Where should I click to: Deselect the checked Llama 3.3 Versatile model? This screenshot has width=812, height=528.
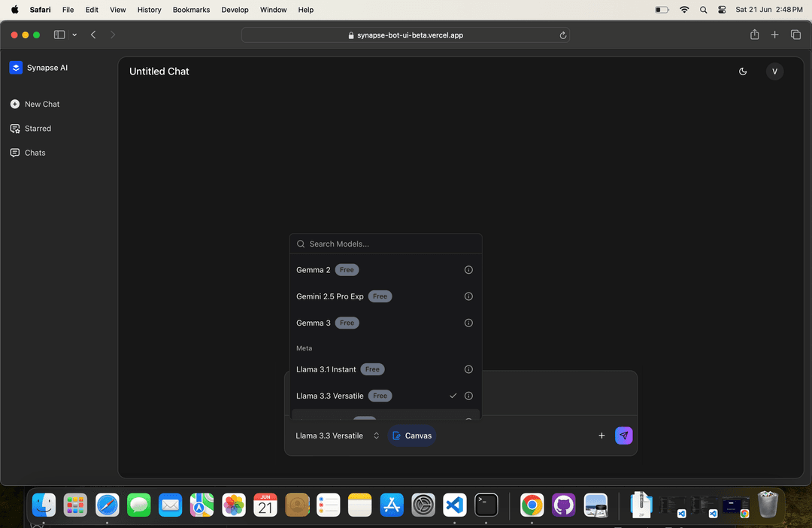(x=453, y=395)
